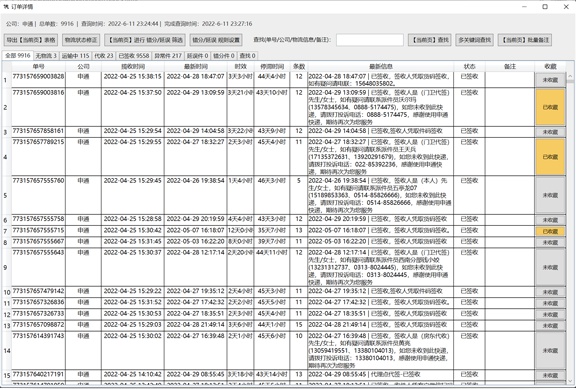Toggle 未收藏 favorite for order 773157640217191
The image size is (576, 389).
[x=550, y=375]
